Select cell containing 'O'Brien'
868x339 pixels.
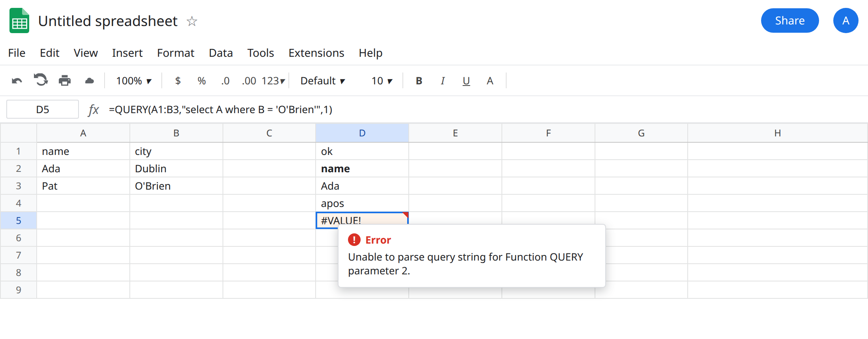point(176,186)
